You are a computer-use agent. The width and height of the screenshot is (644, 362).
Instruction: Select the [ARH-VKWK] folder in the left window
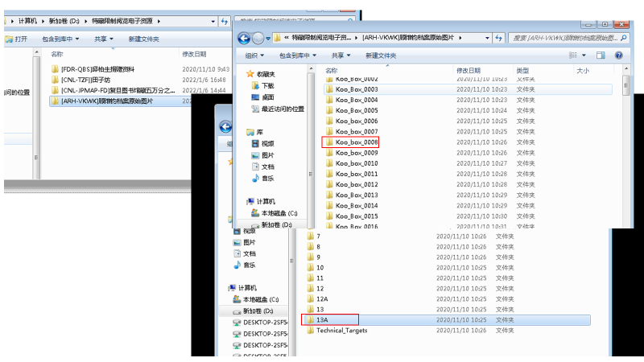[x=120, y=101]
